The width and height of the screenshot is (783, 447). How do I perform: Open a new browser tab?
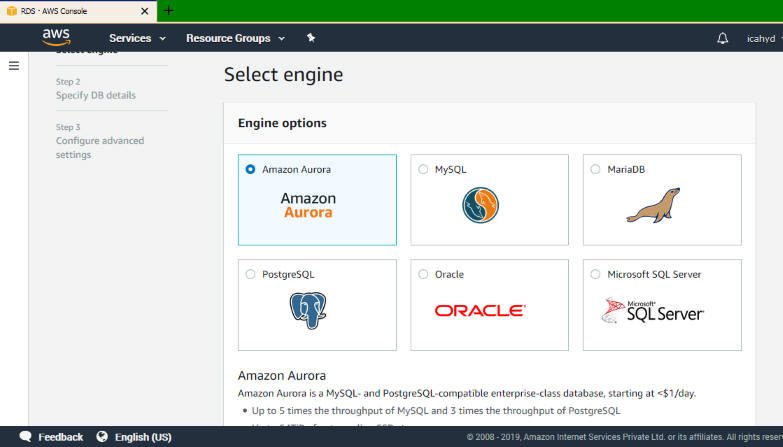coord(169,10)
